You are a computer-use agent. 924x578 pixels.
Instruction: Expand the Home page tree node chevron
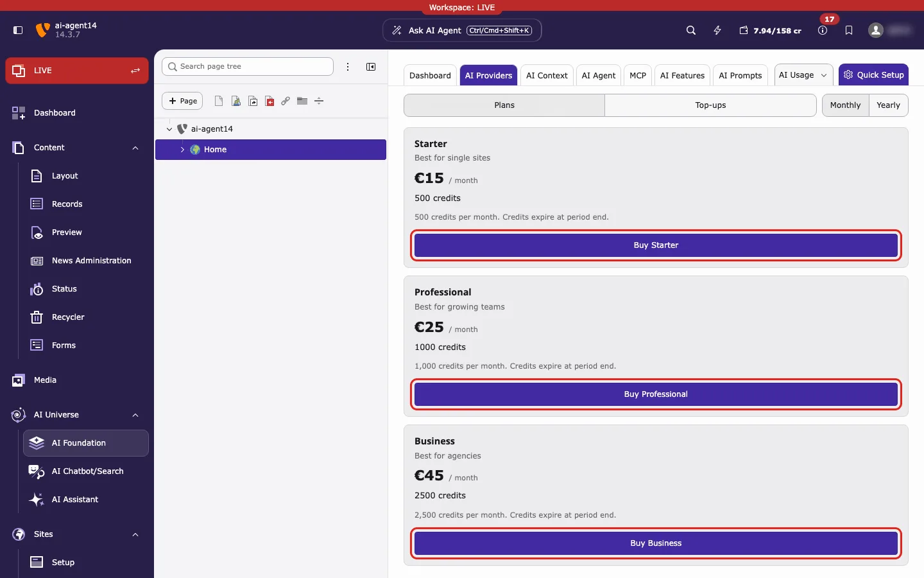(182, 150)
